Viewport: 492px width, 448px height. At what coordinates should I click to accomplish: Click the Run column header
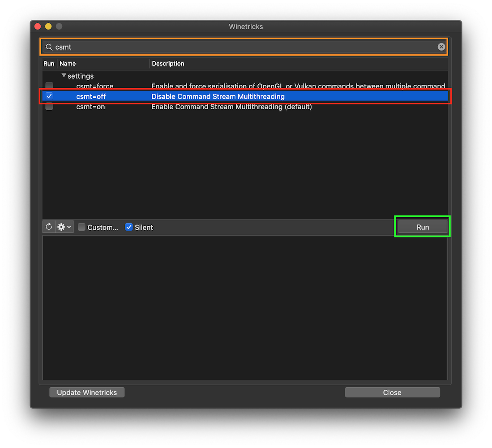(49, 64)
